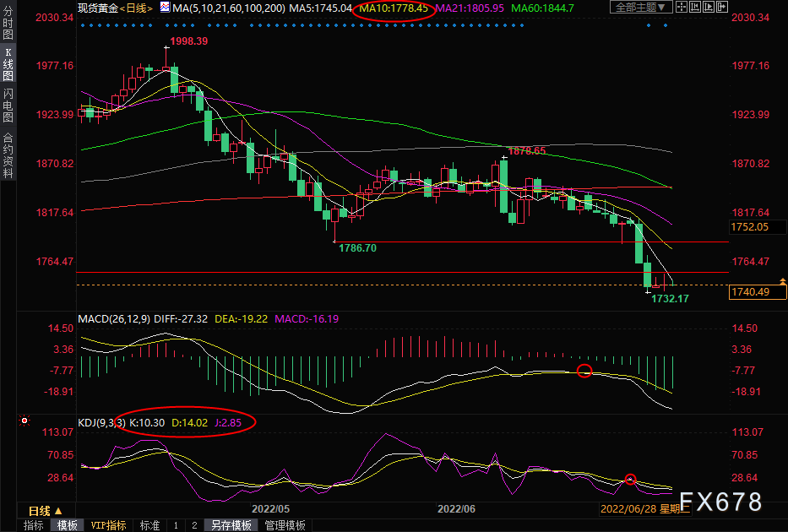Viewport: 788px width, 532px height.
Task: Click the small marker icon beside KDJ panel
Action: coord(24,421)
